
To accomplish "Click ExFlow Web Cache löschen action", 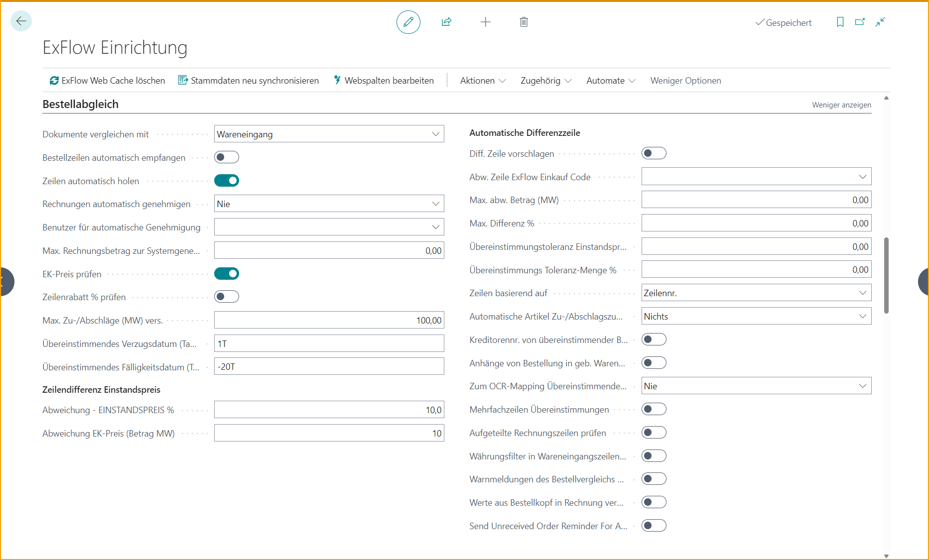I will pyautogui.click(x=107, y=80).
